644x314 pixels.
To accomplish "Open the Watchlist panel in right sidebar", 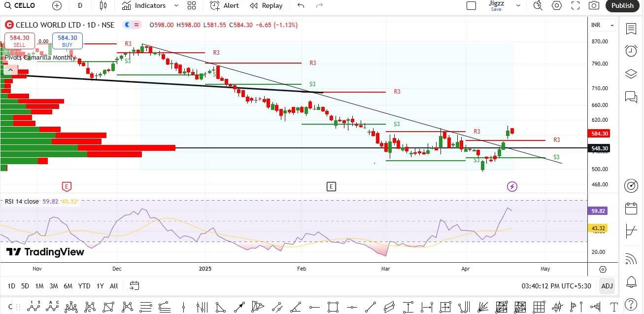I will 631,29.
